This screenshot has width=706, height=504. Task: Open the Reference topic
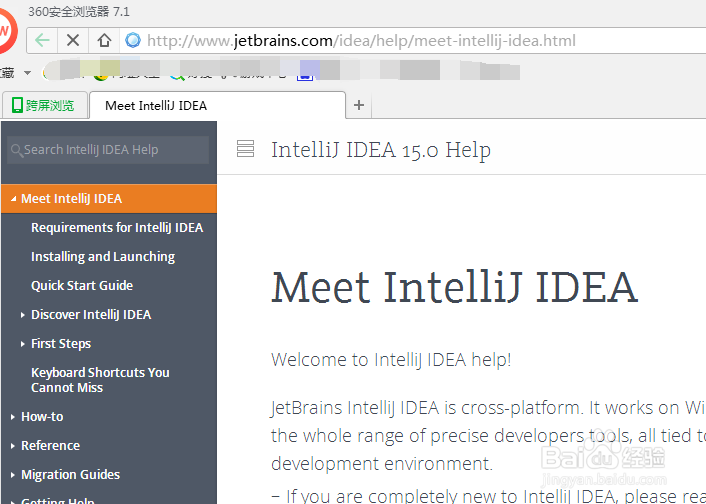(x=50, y=446)
